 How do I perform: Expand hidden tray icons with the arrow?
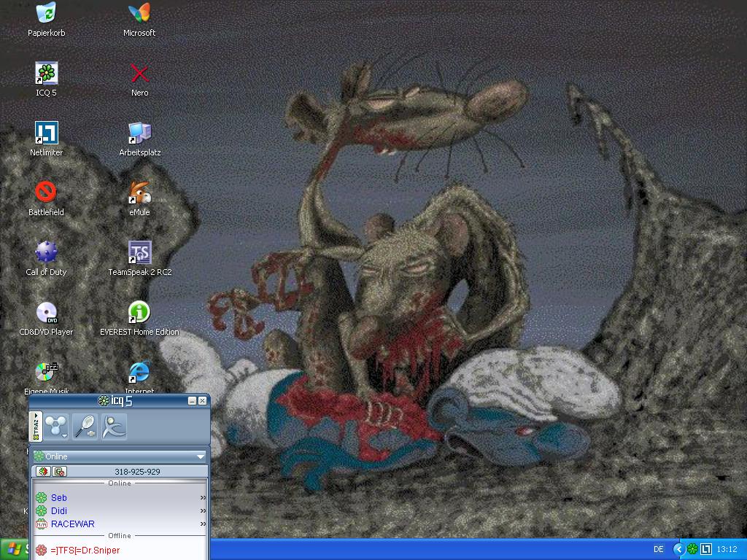[x=678, y=550]
